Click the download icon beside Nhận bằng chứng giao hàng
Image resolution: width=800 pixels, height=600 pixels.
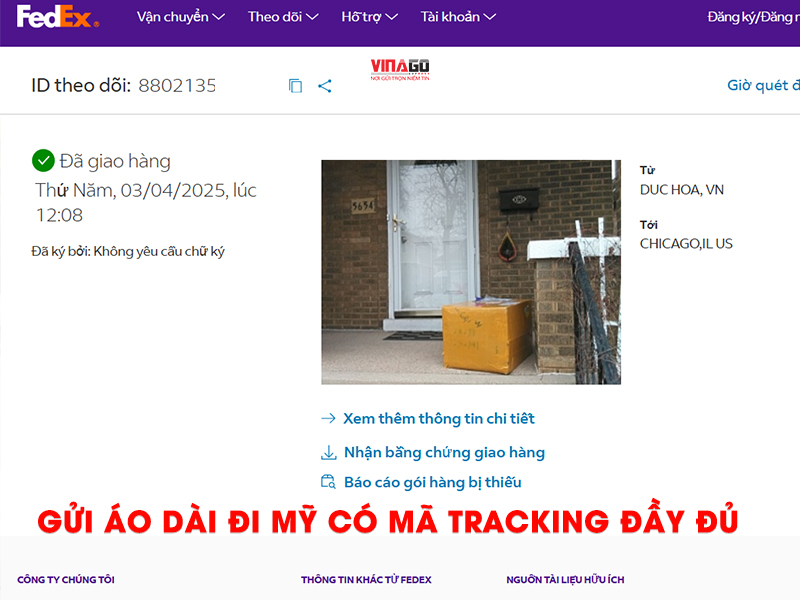coord(329,453)
